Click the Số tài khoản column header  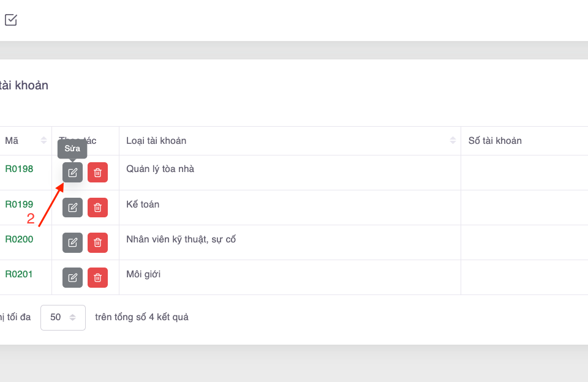pyautogui.click(x=495, y=141)
